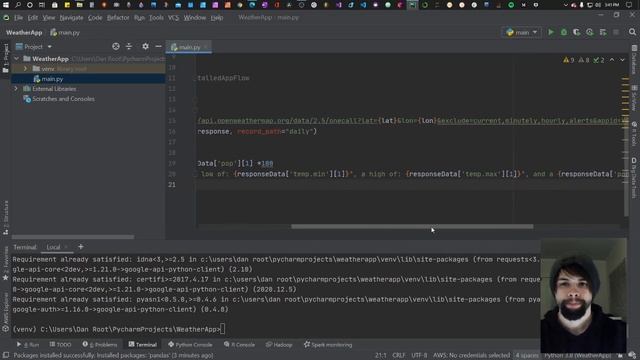Click the profile run icon in toolbar

click(x=589, y=32)
